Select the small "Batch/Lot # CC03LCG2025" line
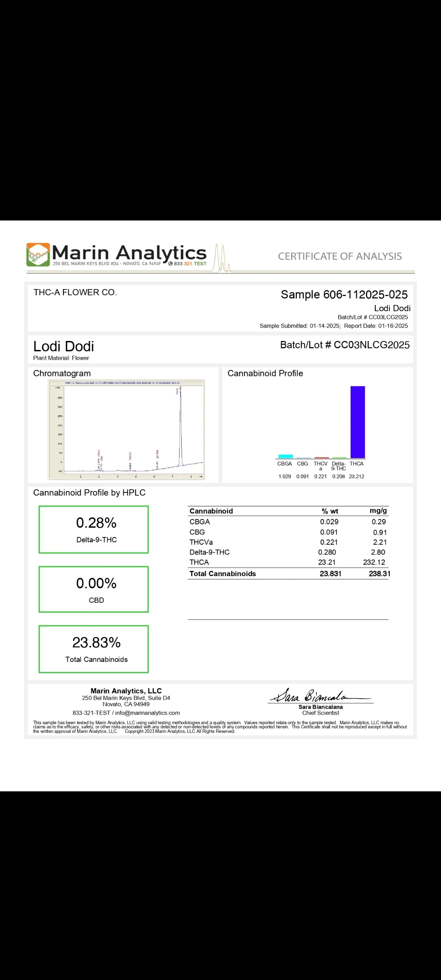 (x=373, y=317)
